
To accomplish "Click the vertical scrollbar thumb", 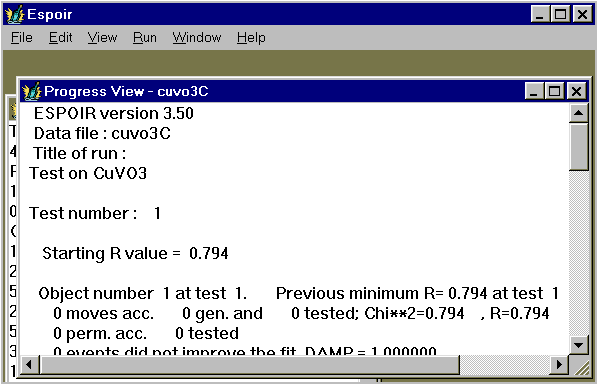I will coord(579,147).
